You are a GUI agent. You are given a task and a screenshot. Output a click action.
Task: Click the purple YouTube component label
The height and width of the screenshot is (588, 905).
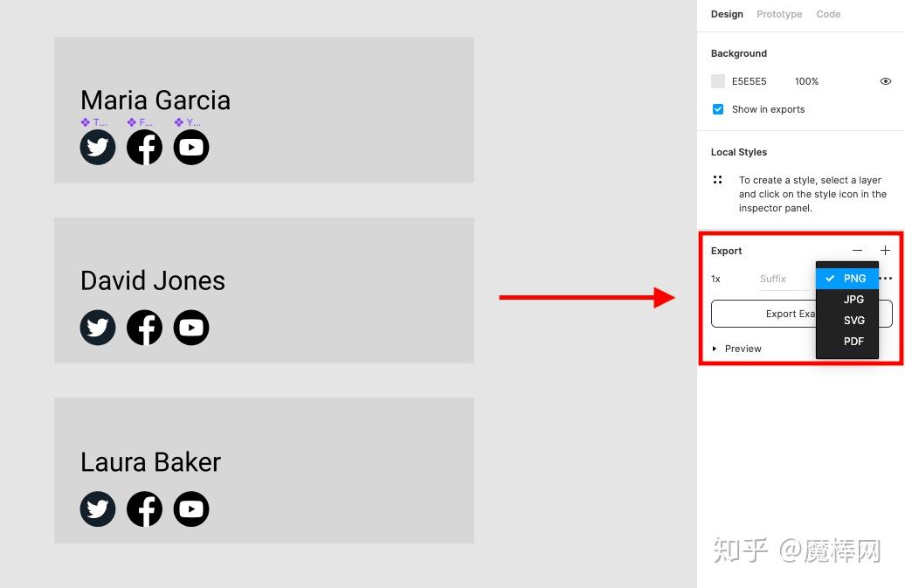click(187, 122)
